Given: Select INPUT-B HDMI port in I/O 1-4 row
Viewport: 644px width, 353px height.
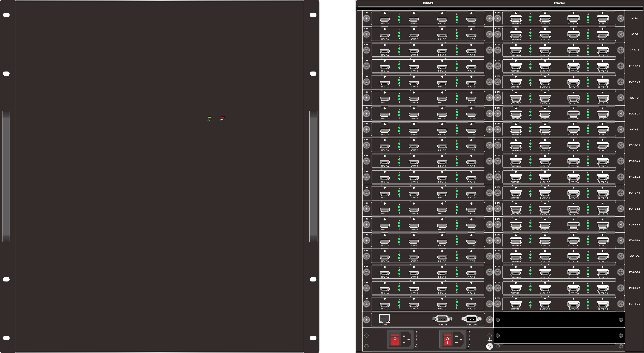Looking at the screenshot, I should [414, 19].
